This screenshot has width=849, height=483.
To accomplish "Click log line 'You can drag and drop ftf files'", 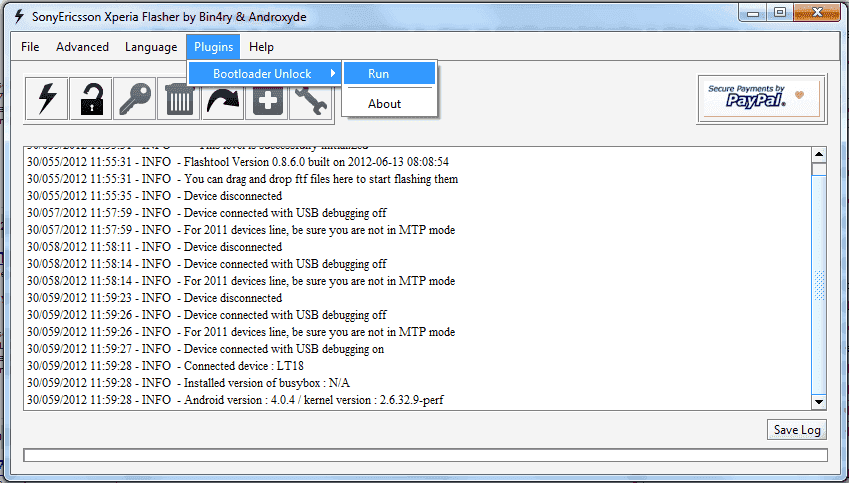I will pyautogui.click(x=243, y=179).
